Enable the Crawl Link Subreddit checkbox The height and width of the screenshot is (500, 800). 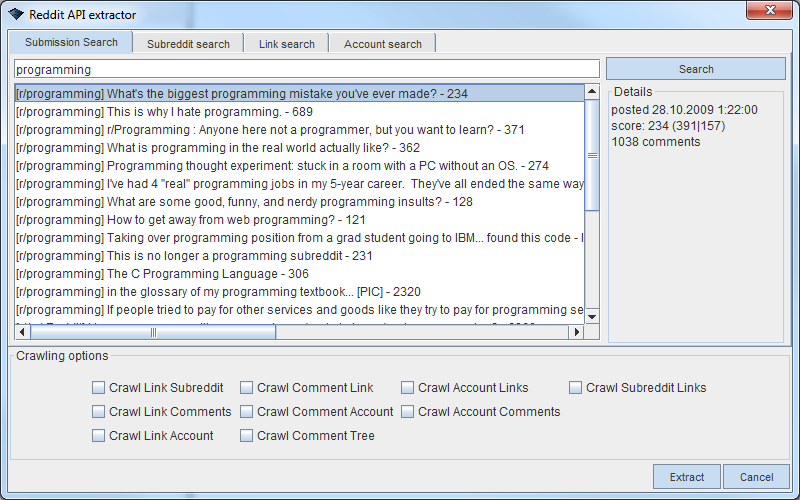[98, 388]
